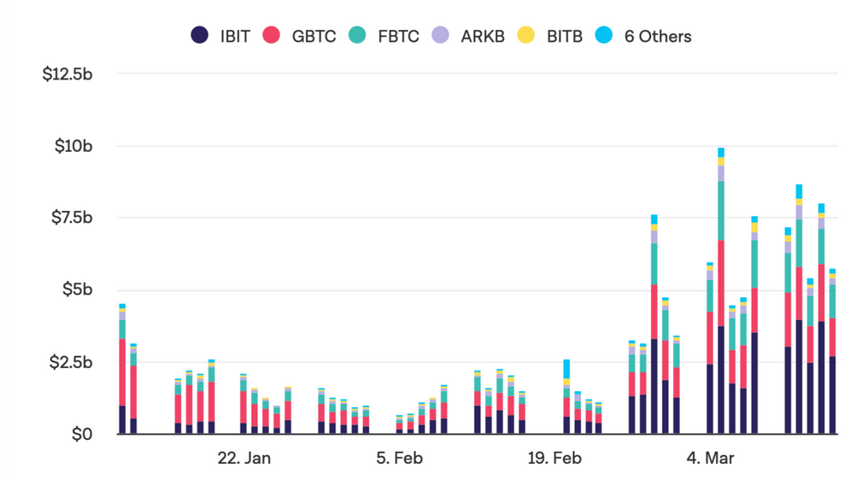Click the lavender ARKB legend dot
This screenshot has height=480, width=868.
pos(440,36)
